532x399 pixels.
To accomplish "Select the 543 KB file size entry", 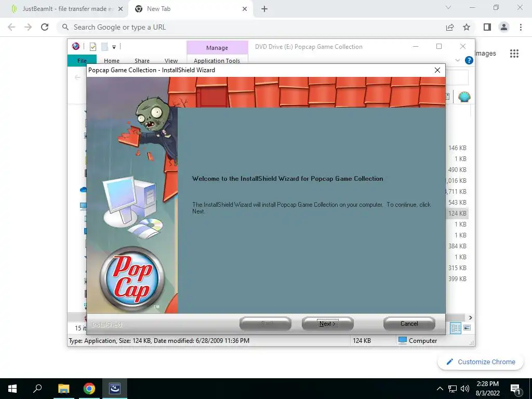I will pyautogui.click(x=457, y=203).
